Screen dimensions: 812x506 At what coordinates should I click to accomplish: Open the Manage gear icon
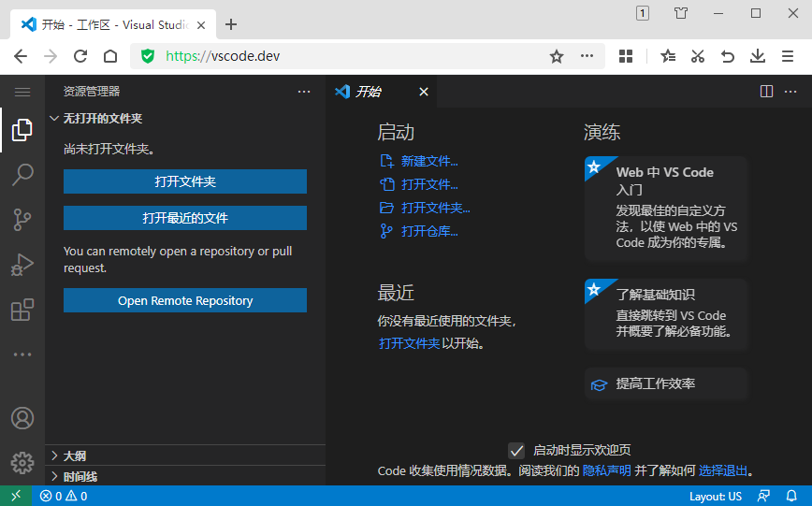tap(22, 463)
